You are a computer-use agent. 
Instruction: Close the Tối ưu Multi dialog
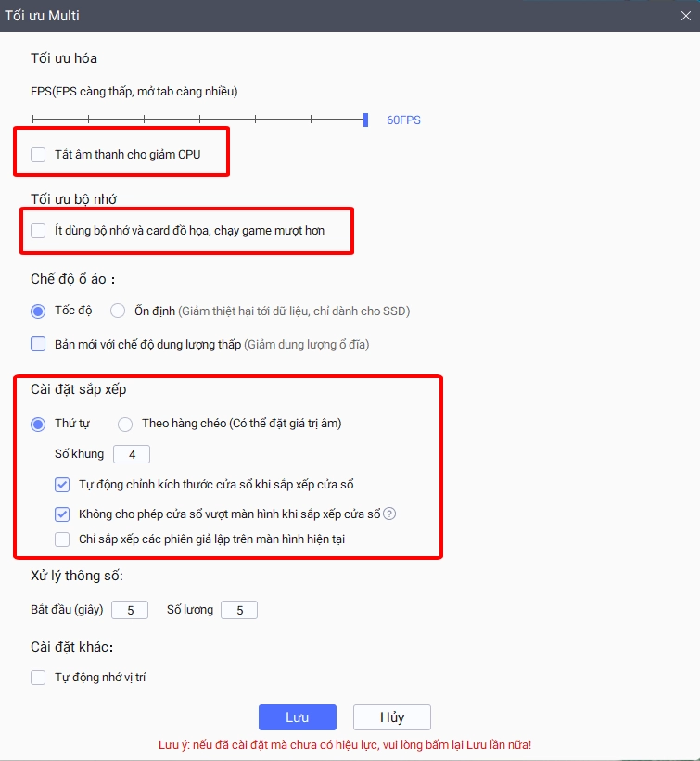tap(686, 16)
